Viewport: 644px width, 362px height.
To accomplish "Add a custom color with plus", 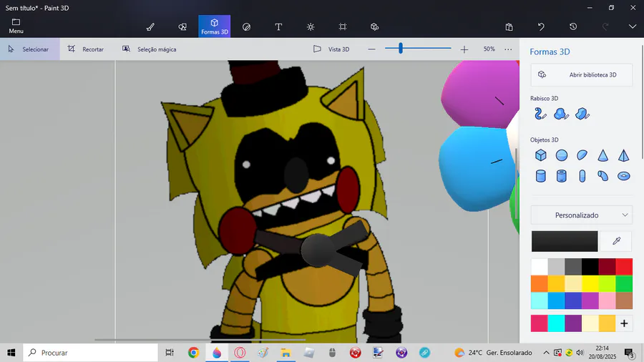I will tap(624, 323).
